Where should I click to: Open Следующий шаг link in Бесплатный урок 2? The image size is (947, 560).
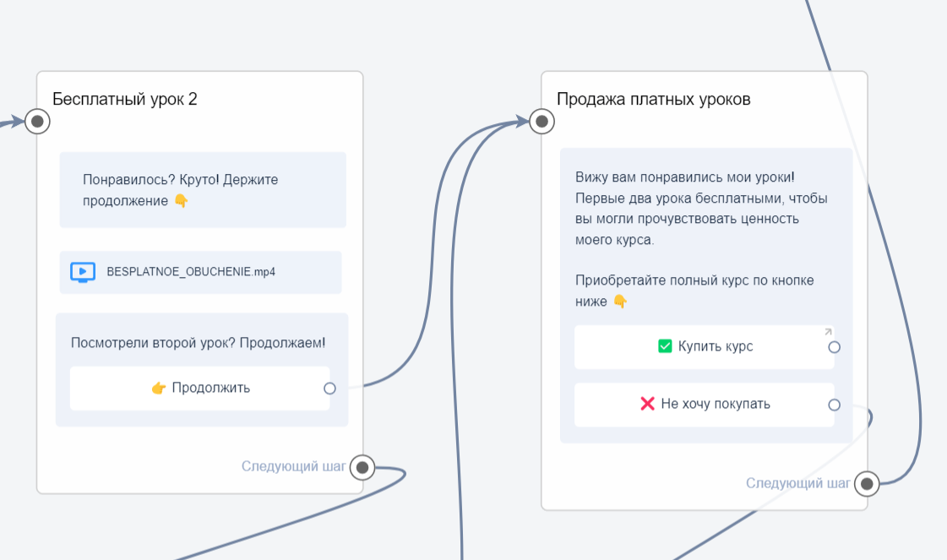tap(294, 465)
